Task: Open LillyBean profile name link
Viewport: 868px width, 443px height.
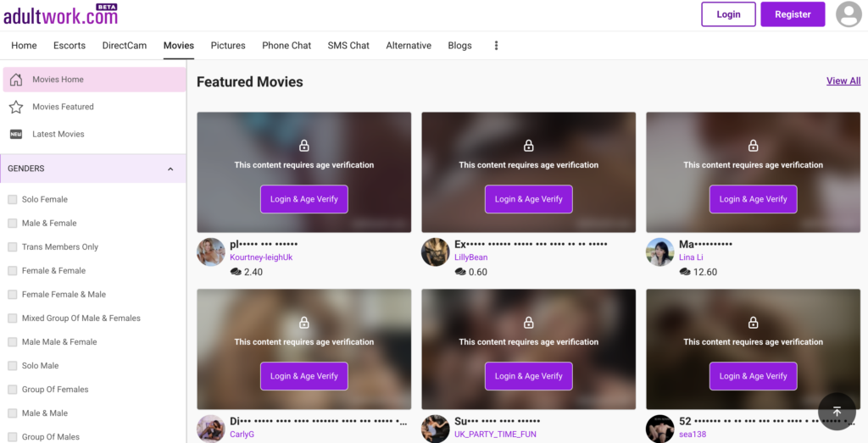Action: click(x=471, y=257)
